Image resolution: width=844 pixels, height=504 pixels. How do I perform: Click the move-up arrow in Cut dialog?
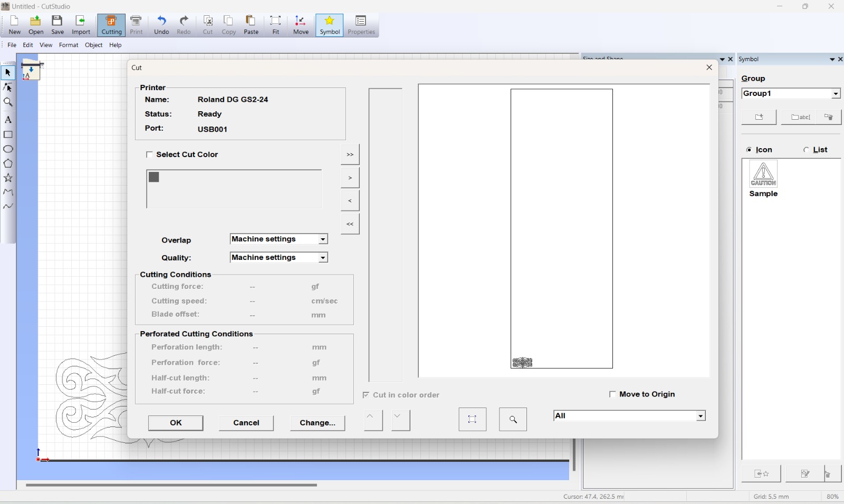[373, 421]
